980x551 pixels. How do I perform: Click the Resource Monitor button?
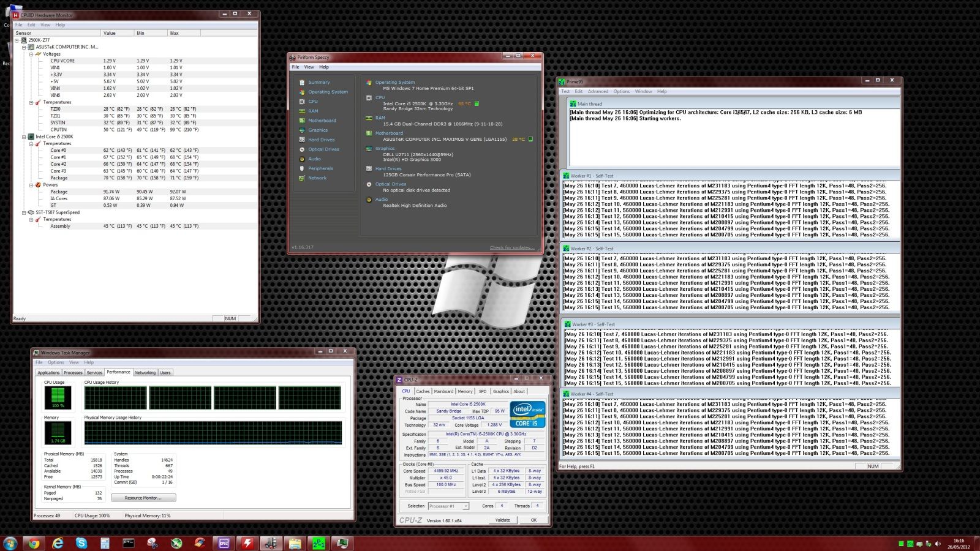click(x=143, y=498)
